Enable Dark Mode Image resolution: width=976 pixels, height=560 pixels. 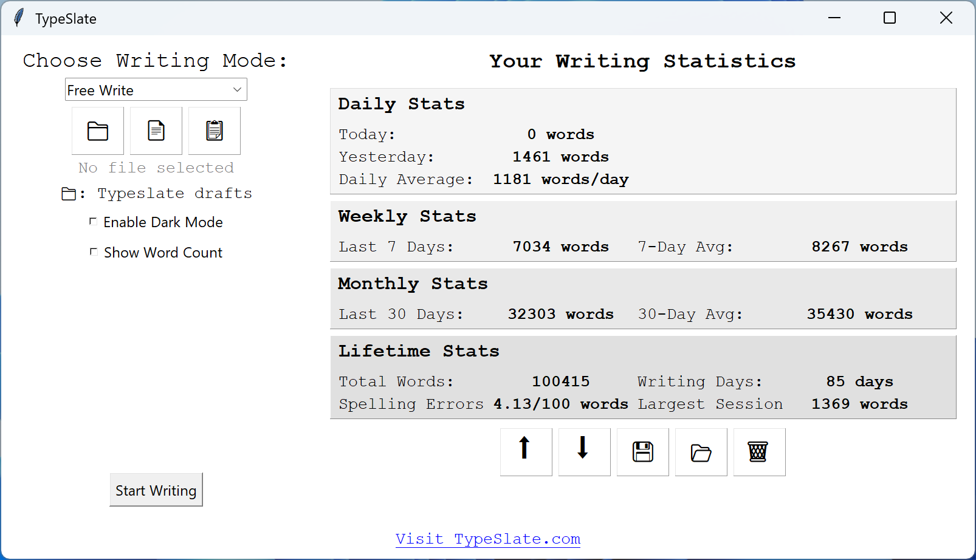click(x=94, y=221)
